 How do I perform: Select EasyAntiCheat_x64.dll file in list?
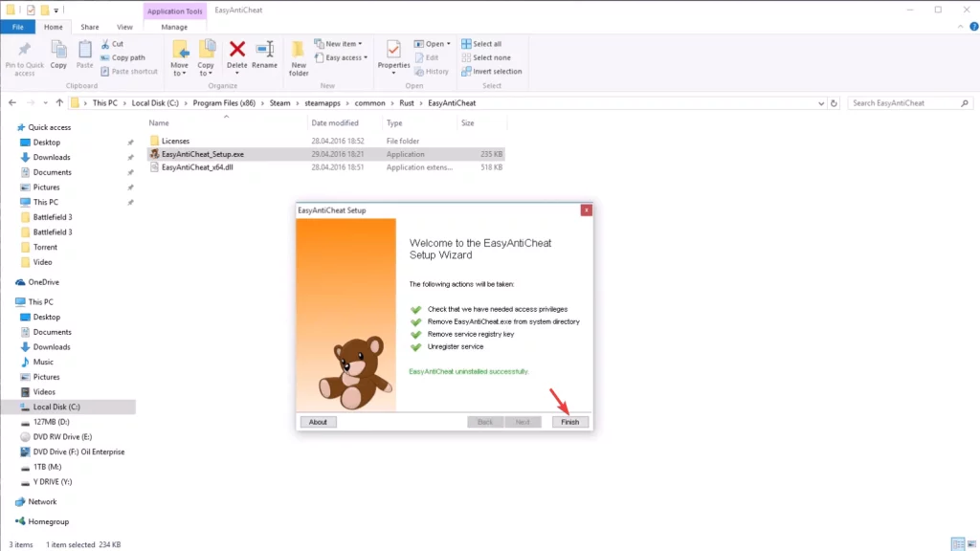pyautogui.click(x=197, y=166)
